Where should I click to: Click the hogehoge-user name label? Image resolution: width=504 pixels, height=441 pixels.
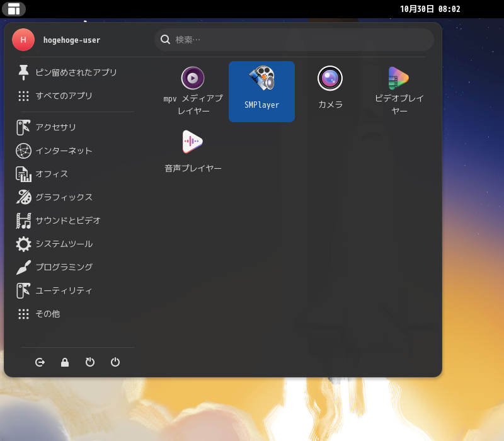pos(72,40)
